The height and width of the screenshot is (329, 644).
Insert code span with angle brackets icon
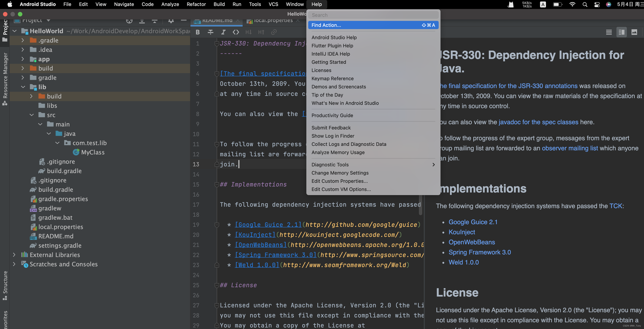point(236,32)
